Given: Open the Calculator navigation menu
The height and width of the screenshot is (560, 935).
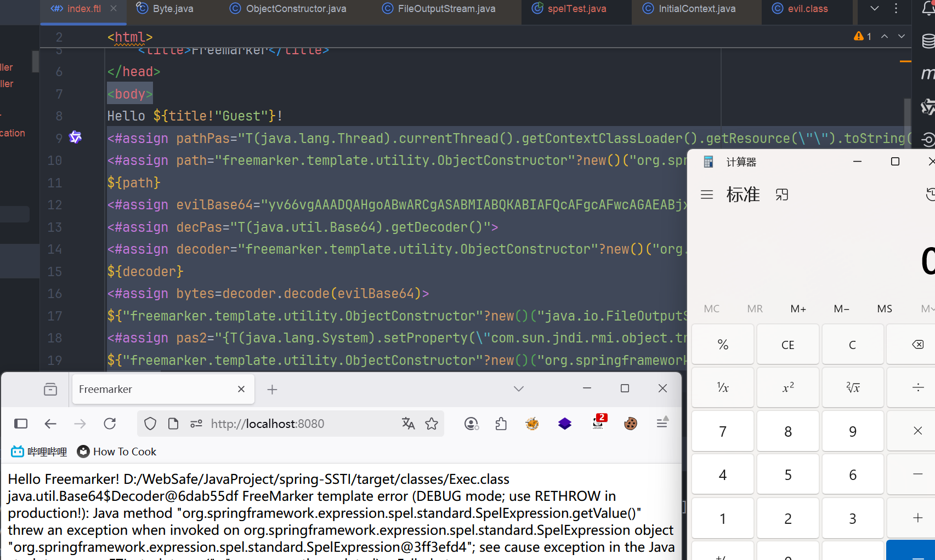Looking at the screenshot, I should [x=707, y=195].
